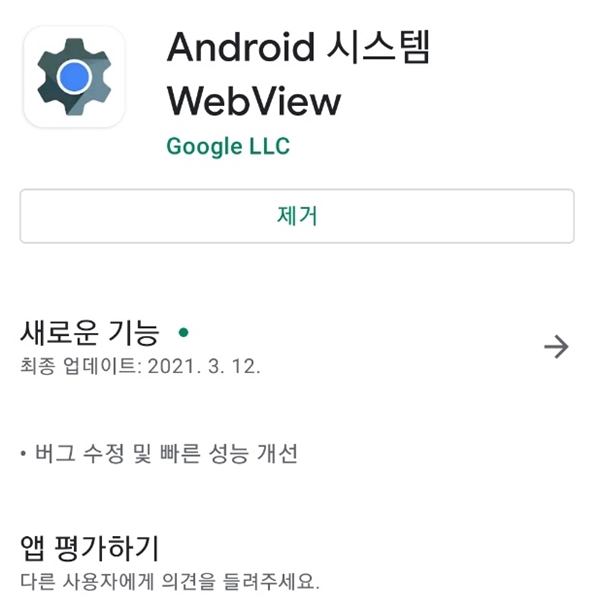Screen dimensions: 600x609
Task: Tap the blue circle in app icon
Action: 74,77
